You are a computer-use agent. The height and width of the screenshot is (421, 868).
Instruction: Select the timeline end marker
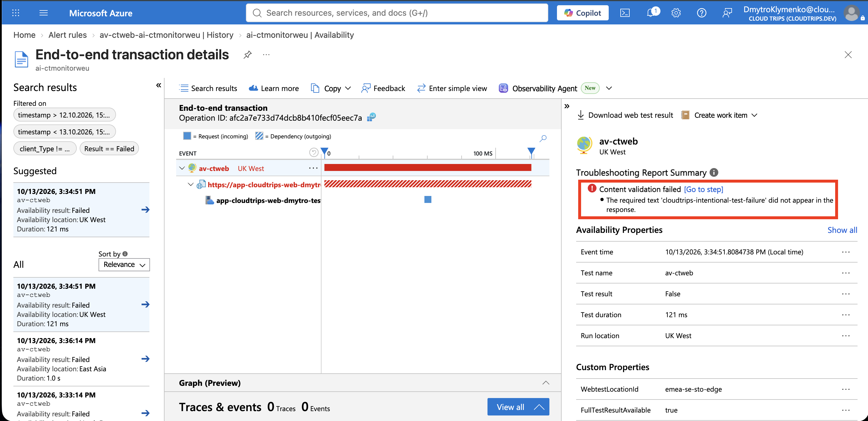531,152
